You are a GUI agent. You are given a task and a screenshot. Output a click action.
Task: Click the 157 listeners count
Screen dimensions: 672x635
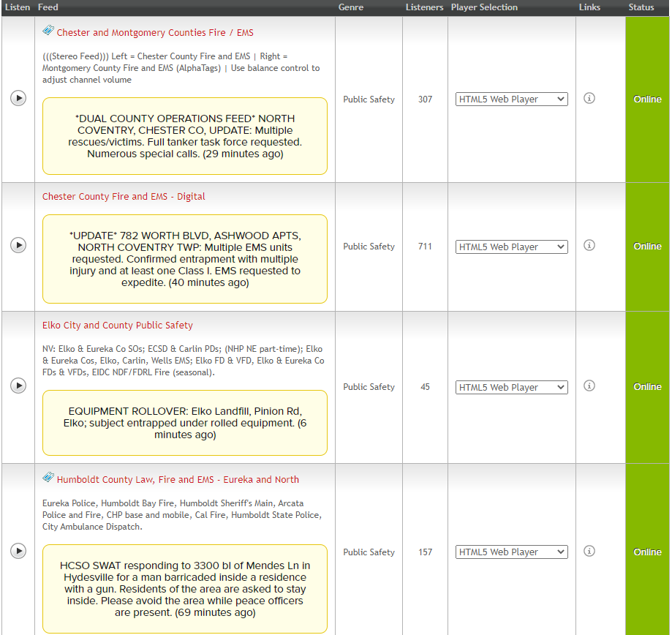pyautogui.click(x=425, y=552)
